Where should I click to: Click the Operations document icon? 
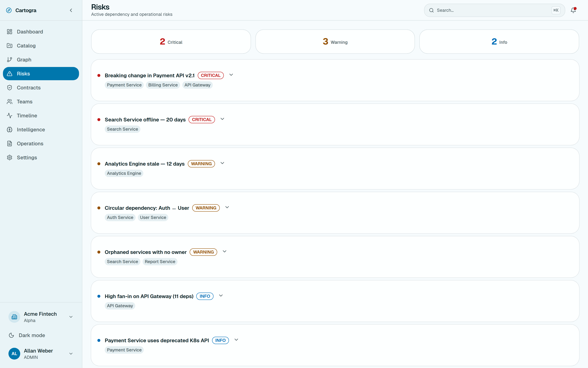(10, 144)
